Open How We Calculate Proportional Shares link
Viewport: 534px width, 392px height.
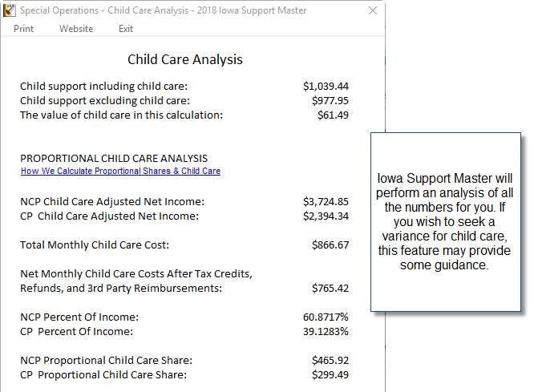[x=120, y=171]
